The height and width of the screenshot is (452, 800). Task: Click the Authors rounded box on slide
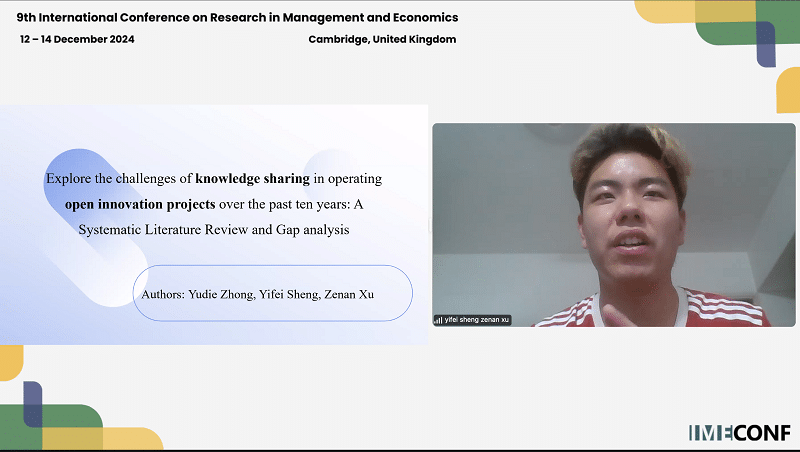[272, 293]
